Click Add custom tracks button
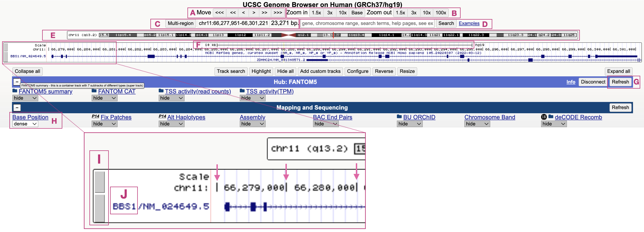Viewport: 644px width, 232px height. click(x=320, y=71)
